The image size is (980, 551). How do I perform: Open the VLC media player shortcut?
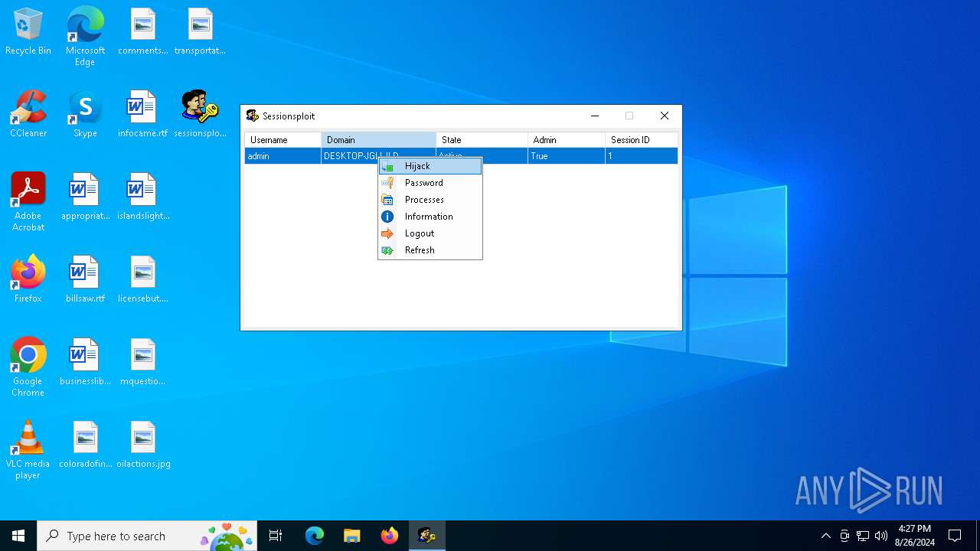[x=28, y=449]
